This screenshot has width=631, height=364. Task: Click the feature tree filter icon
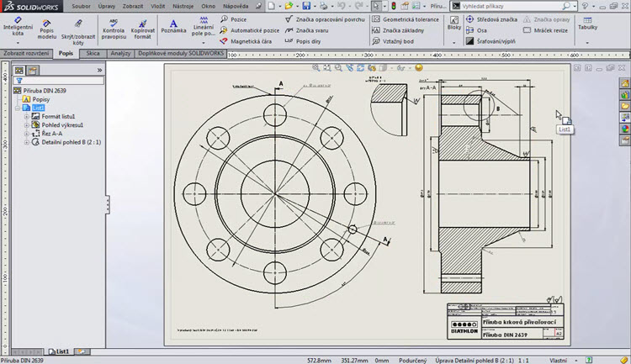tap(19, 81)
